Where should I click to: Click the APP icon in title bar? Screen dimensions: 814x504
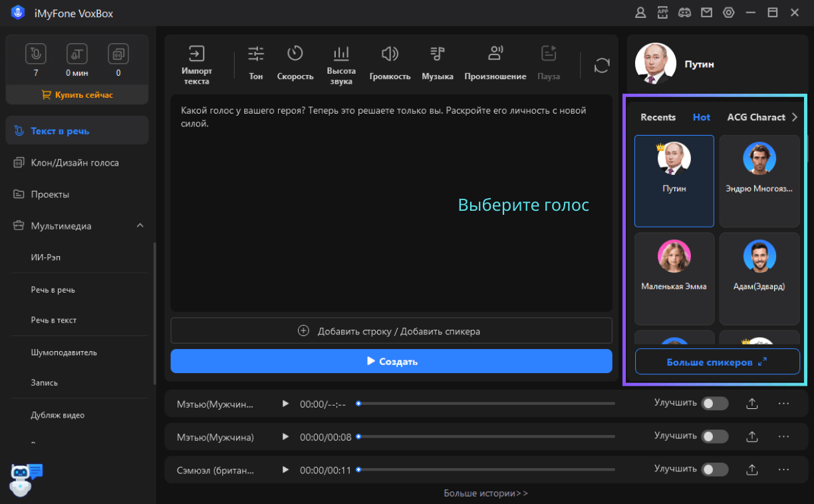pos(662,13)
